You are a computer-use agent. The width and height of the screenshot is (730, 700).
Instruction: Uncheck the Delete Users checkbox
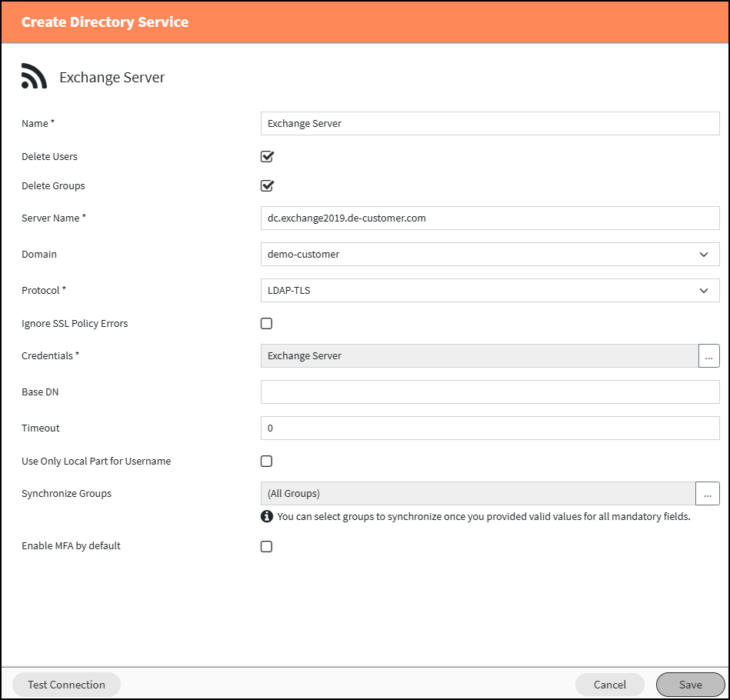click(x=267, y=156)
